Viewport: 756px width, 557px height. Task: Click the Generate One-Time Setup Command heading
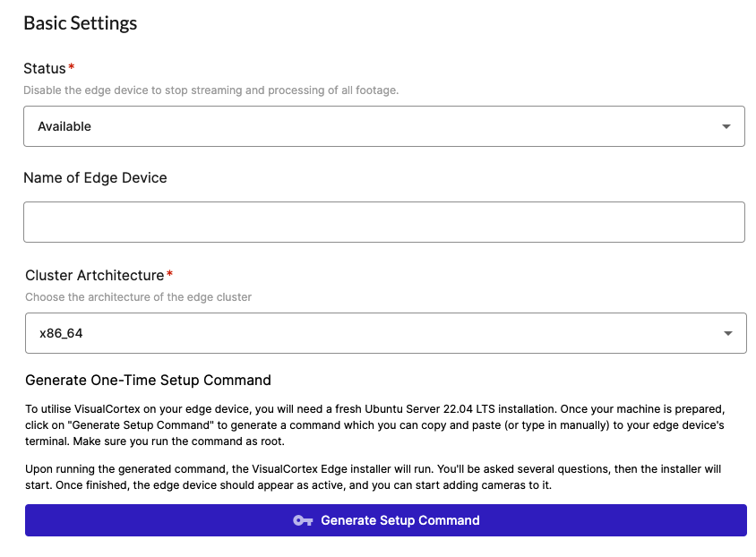pos(148,380)
